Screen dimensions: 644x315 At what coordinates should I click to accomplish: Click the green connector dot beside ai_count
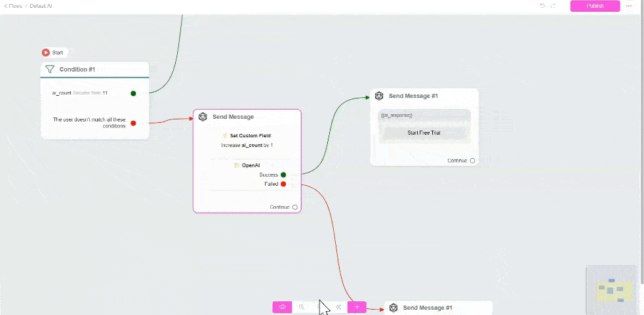point(133,93)
